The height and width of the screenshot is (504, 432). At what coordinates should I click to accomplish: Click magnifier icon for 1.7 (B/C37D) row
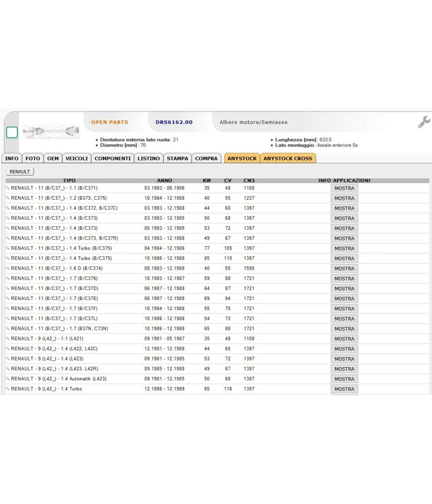click(x=7, y=288)
